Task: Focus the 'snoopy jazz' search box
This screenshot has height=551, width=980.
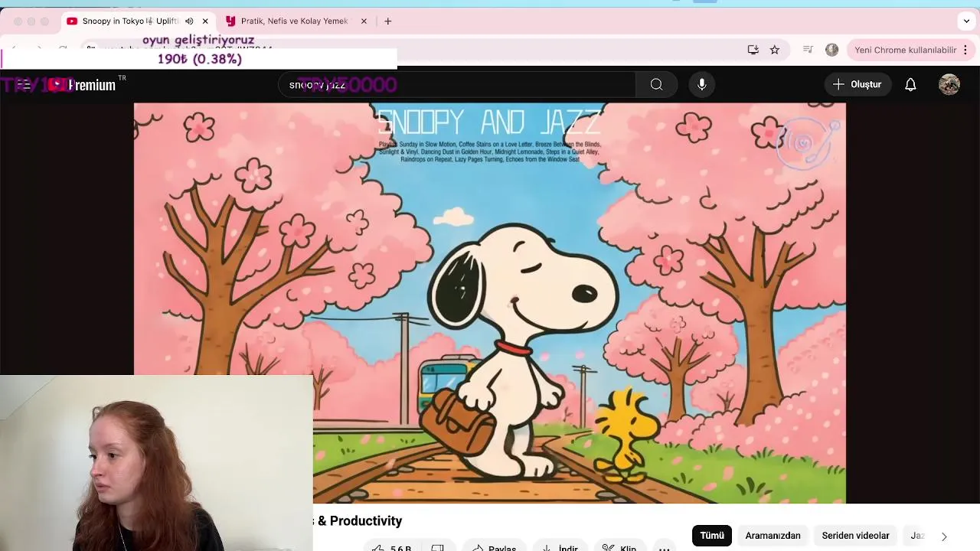Action: tap(456, 85)
